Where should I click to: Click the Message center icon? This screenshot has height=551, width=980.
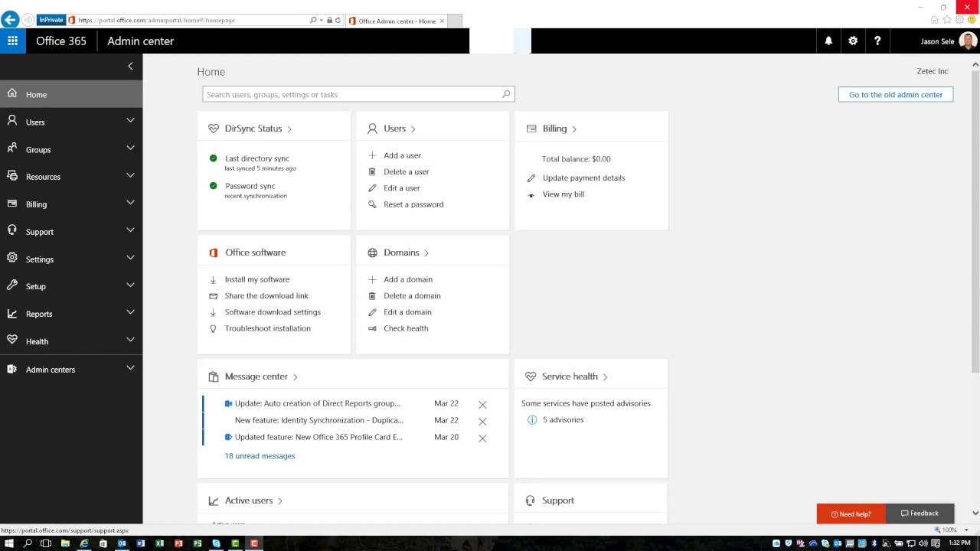pos(214,377)
